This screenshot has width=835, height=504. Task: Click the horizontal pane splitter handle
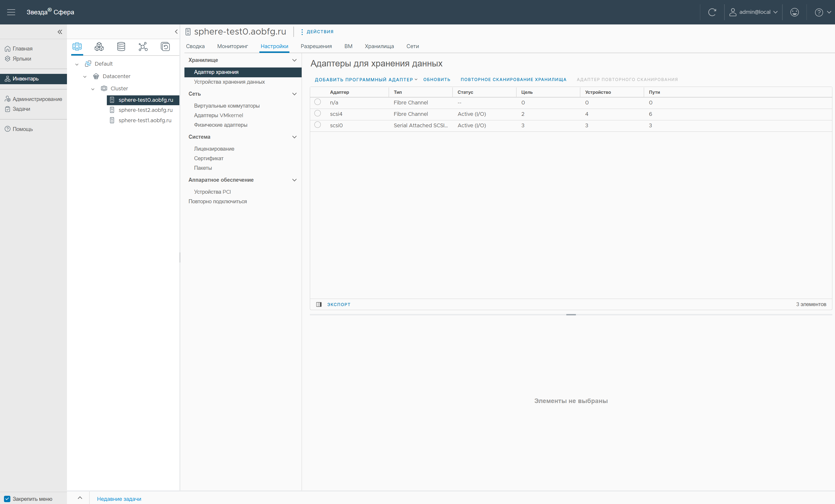click(x=571, y=315)
